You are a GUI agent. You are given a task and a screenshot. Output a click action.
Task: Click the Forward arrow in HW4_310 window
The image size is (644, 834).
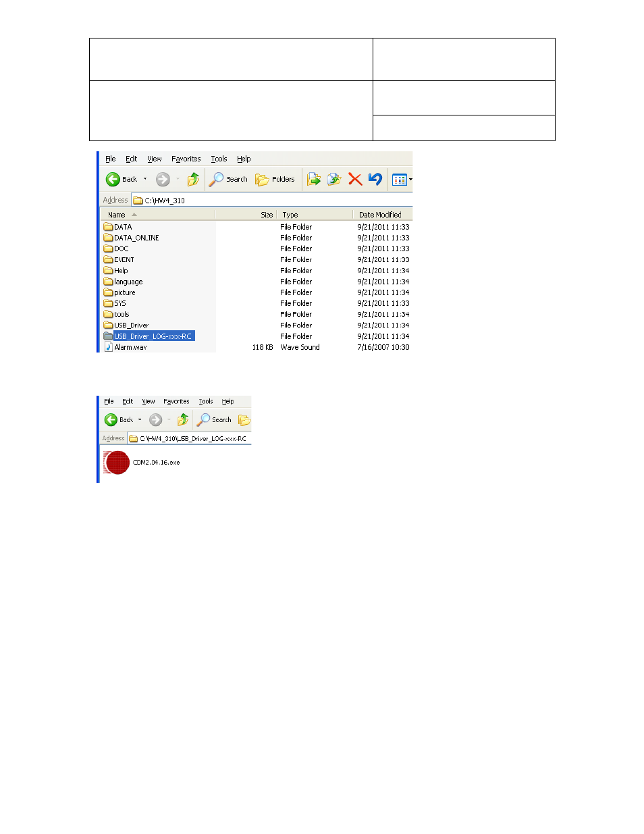[163, 180]
